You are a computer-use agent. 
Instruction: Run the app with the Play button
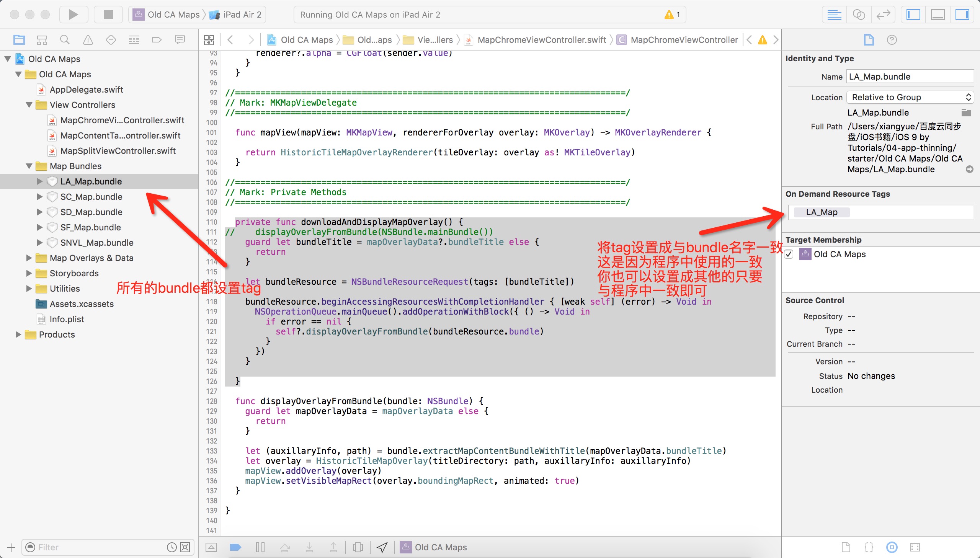tap(73, 15)
